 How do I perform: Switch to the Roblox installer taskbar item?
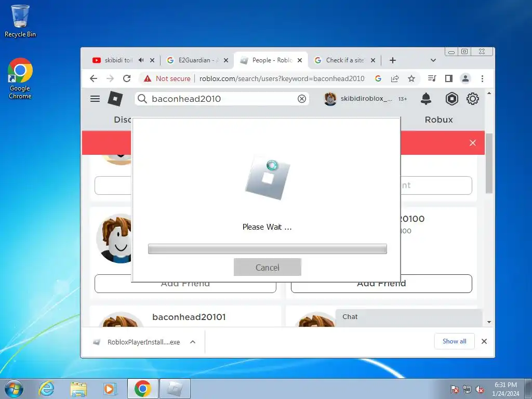click(175, 389)
